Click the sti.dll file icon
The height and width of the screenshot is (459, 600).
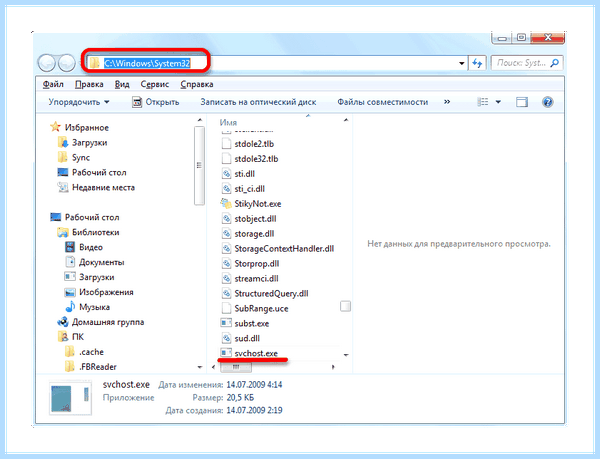tap(226, 174)
